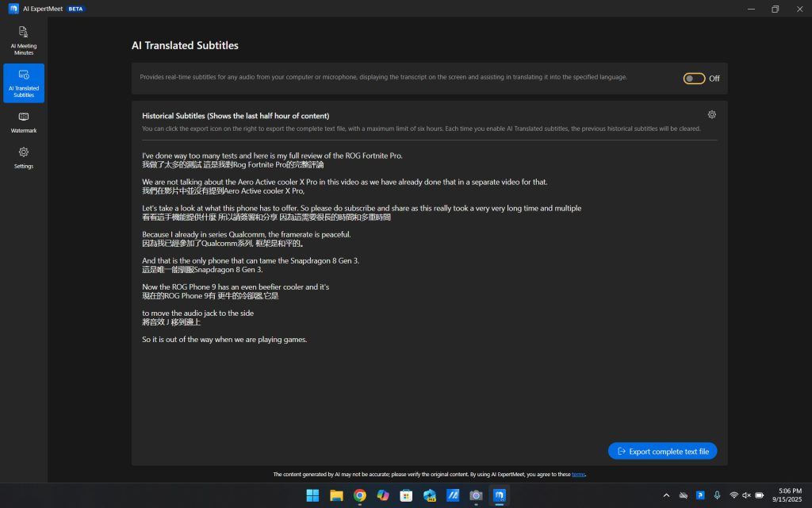Open Camera app from taskbar
The width and height of the screenshot is (812, 508).
(x=476, y=495)
